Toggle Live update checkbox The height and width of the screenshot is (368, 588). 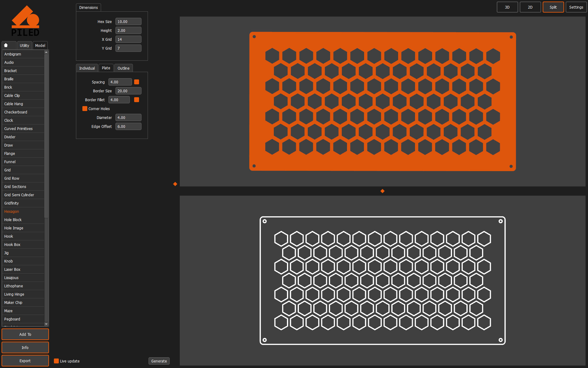coord(56,361)
